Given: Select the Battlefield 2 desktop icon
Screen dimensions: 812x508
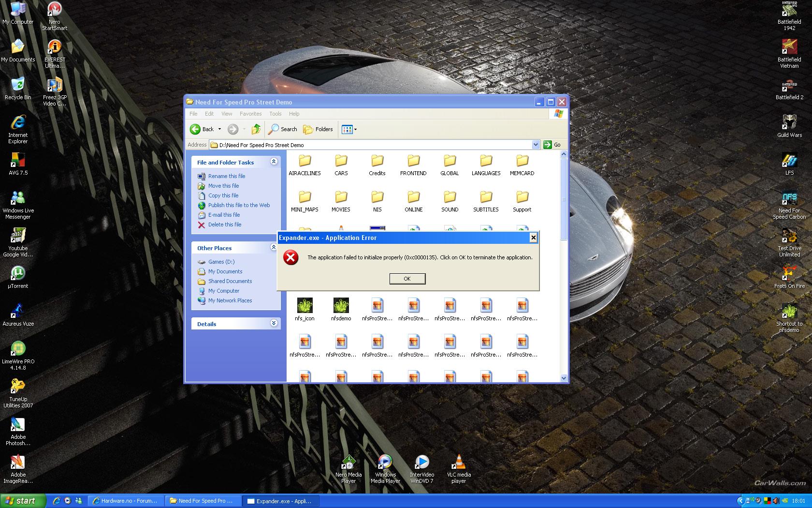Looking at the screenshot, I should pyautogui.click(x=789, y=88).
